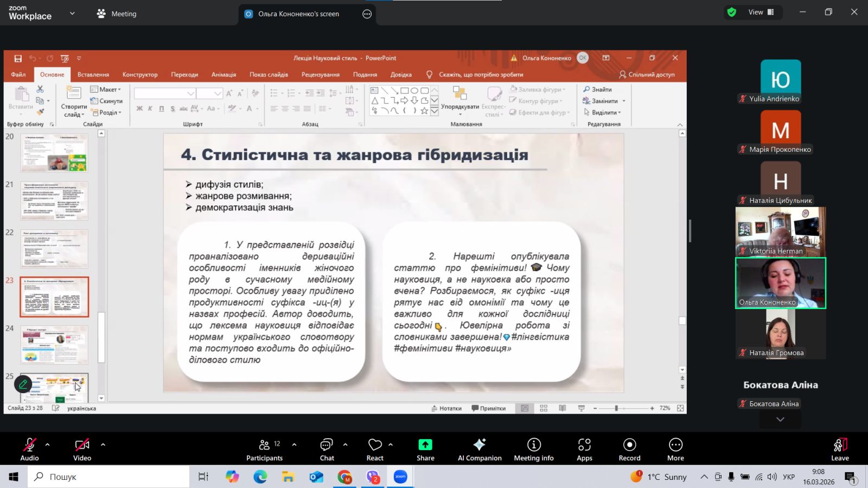Screen dimensions: 868x488
Task: Turn on camera with the Video button
Action: (x=82, y=449)
